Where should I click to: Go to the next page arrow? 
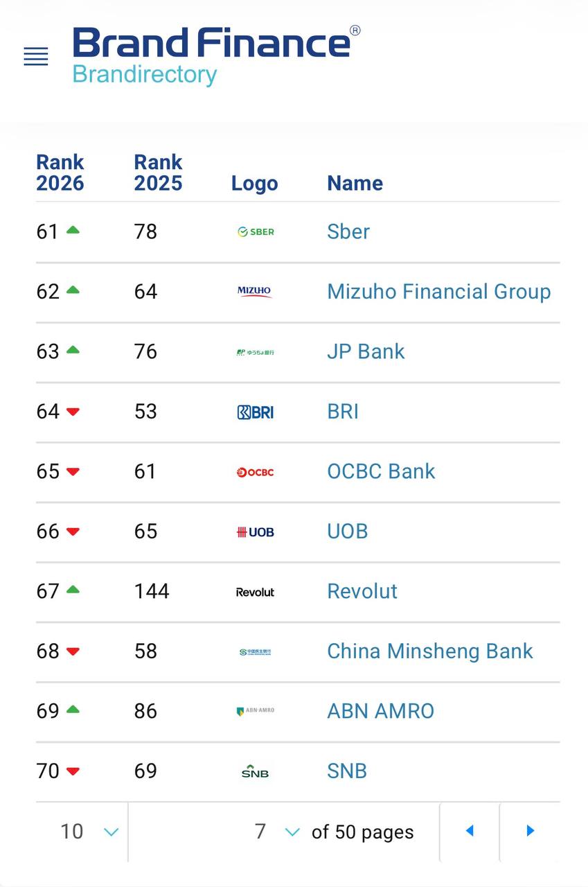(530, 831)
